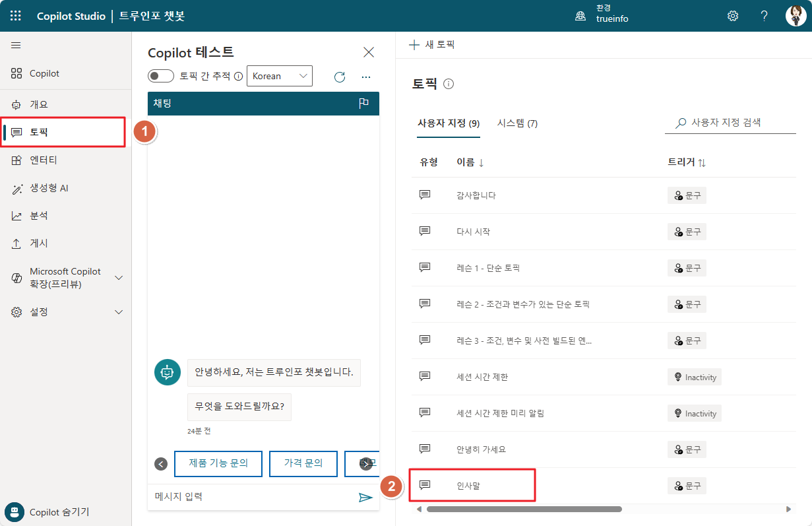812x526 pixels.
Task: Click the horizontal scrollbar under topics list
Action: (x=524, y=510)
